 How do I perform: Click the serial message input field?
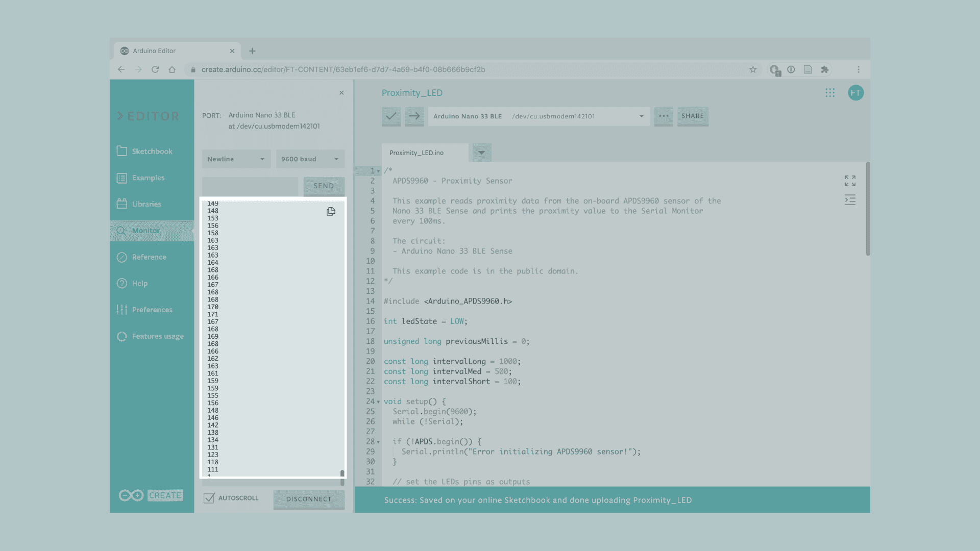click(x=250, y=186)
